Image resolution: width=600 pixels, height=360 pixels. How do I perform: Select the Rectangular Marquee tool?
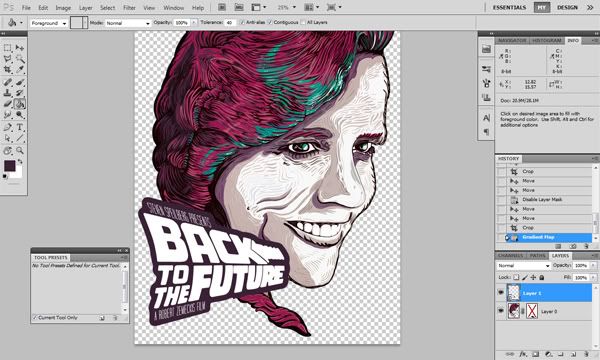[x=8, y=48]
